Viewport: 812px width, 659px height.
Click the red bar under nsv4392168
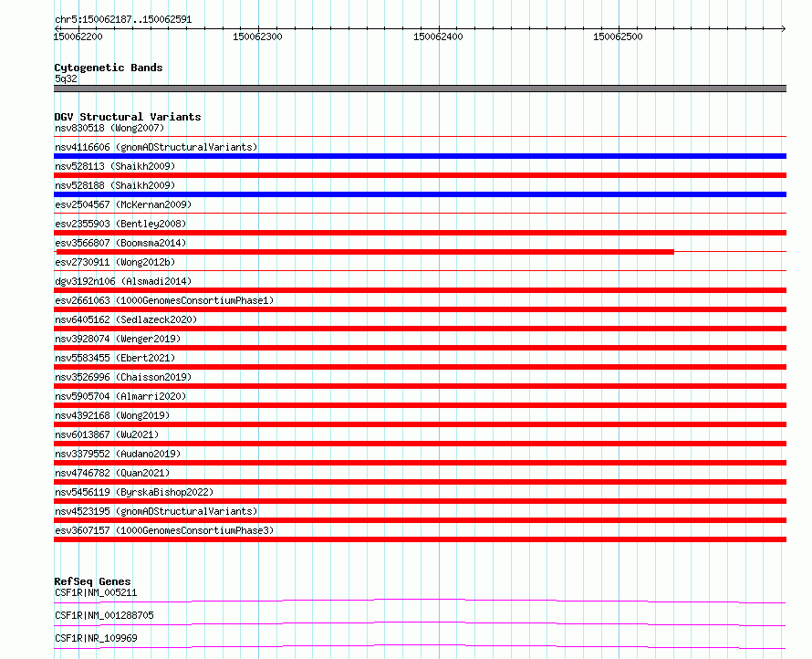pos(420,424)
